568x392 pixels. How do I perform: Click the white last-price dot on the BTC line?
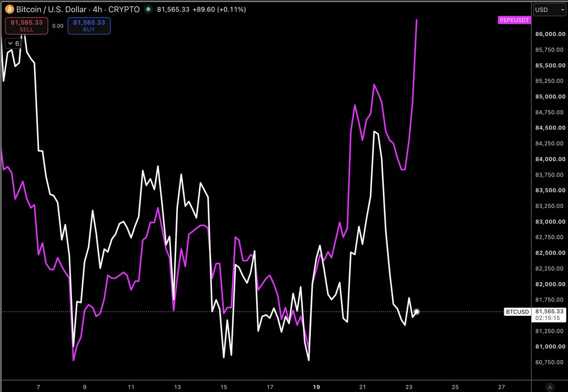(x=417, y=312)
